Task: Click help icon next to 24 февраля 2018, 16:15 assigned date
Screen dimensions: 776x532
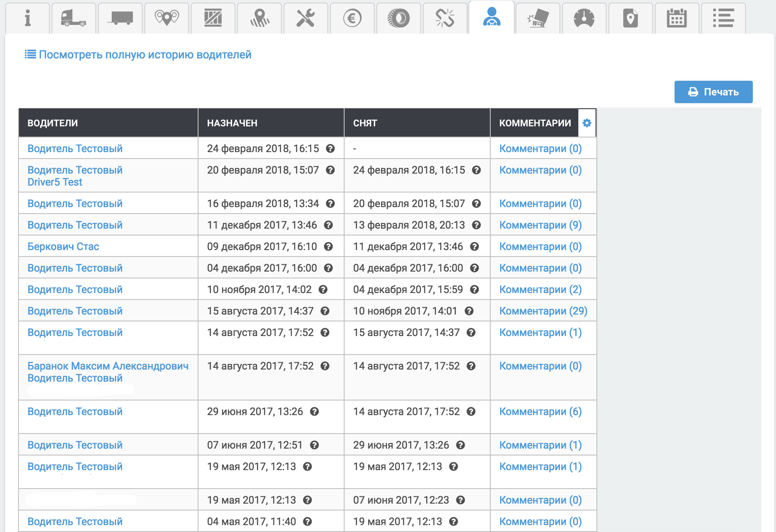Action: pos(330,149)
